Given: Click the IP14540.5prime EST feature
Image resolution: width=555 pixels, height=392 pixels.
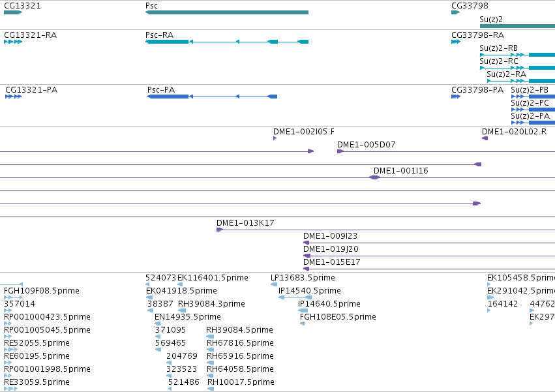Looking at the screenshot, I should tap(295, 297).
